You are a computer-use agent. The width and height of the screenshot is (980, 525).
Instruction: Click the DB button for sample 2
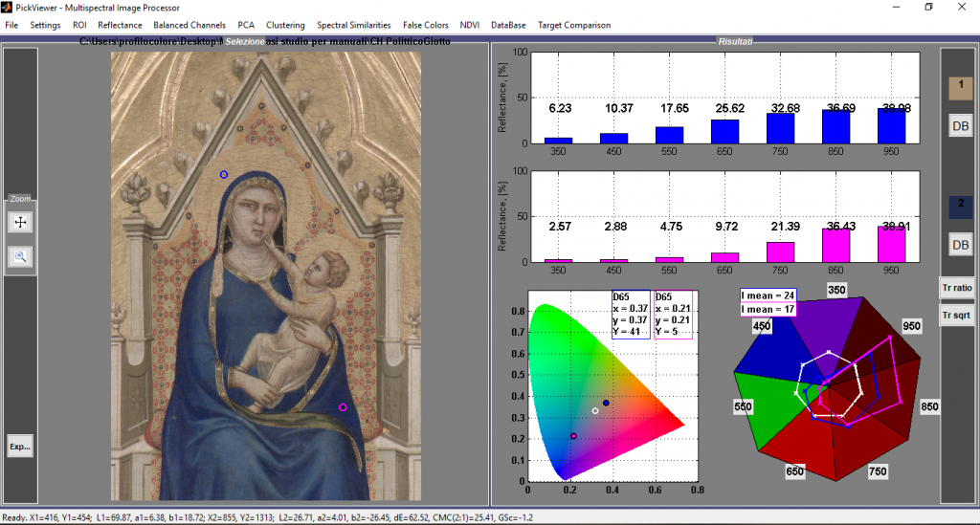tap(961, 245)
